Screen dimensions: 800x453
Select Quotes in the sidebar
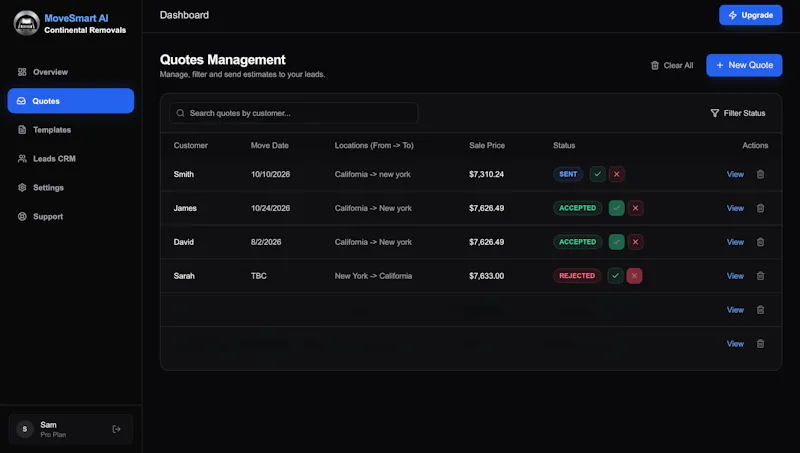(x=70, y=101)
